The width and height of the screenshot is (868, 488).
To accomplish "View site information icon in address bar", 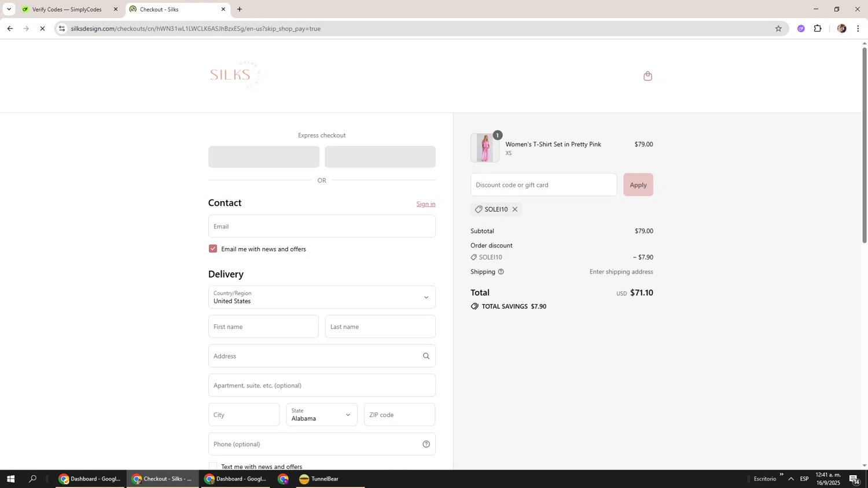I will point(62,28).
